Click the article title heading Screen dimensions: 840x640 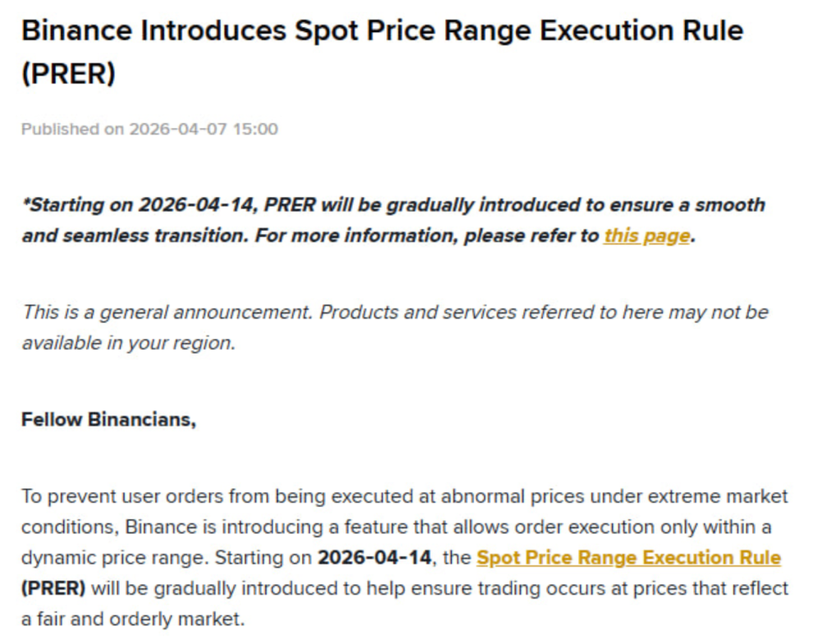[x=381, y=31]
